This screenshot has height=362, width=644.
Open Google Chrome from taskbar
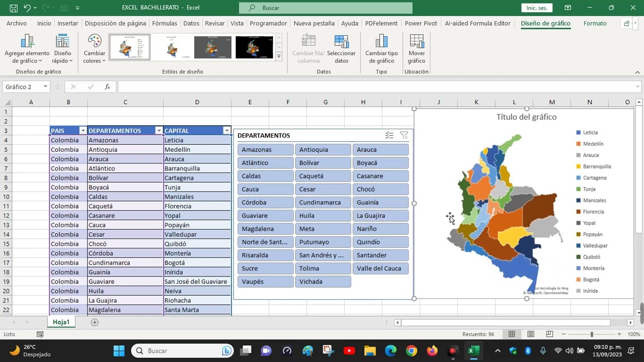click(x=412, y=350)
